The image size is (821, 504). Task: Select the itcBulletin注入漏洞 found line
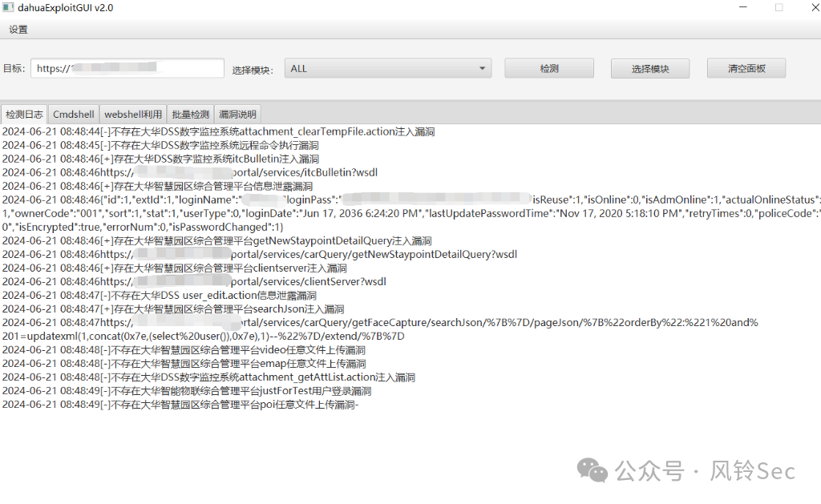(x=160, y=159)
